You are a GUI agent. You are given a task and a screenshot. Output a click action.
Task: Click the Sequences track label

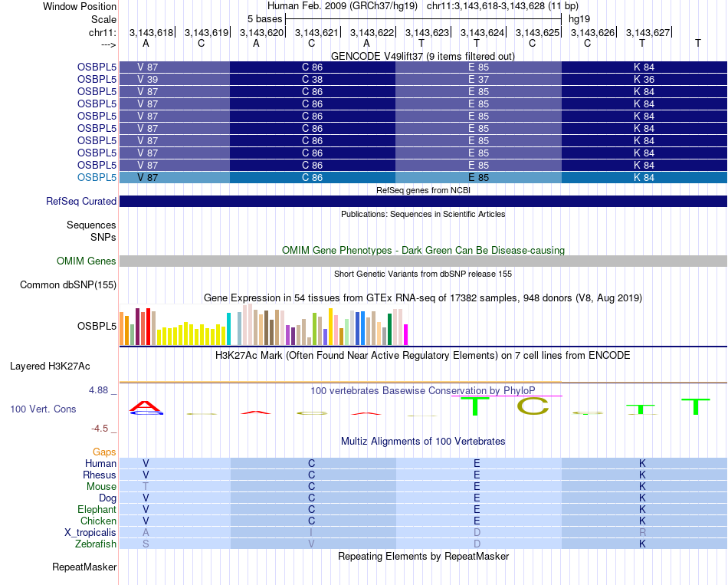[x=91, y=225]
